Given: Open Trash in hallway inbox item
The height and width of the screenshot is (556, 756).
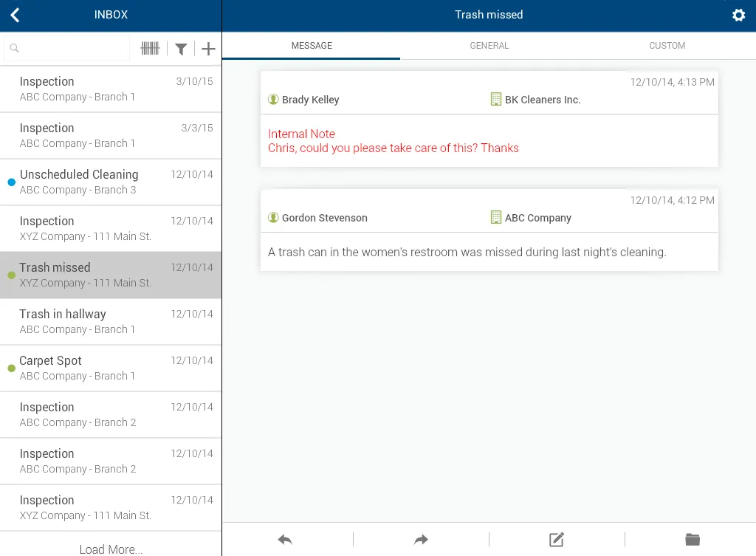Looking at the screenshot, I should pos(111,321).
